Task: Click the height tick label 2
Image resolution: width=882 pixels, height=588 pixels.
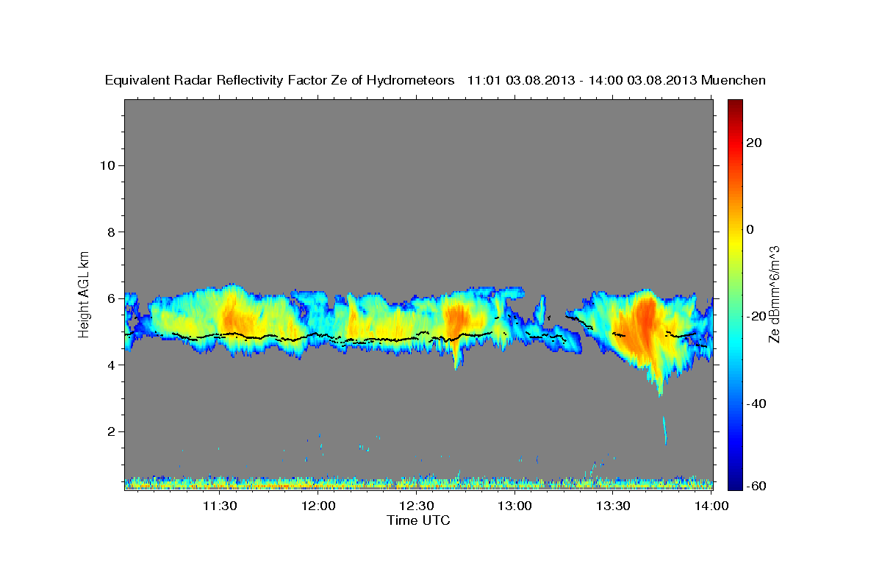Action: pos(111,431)
